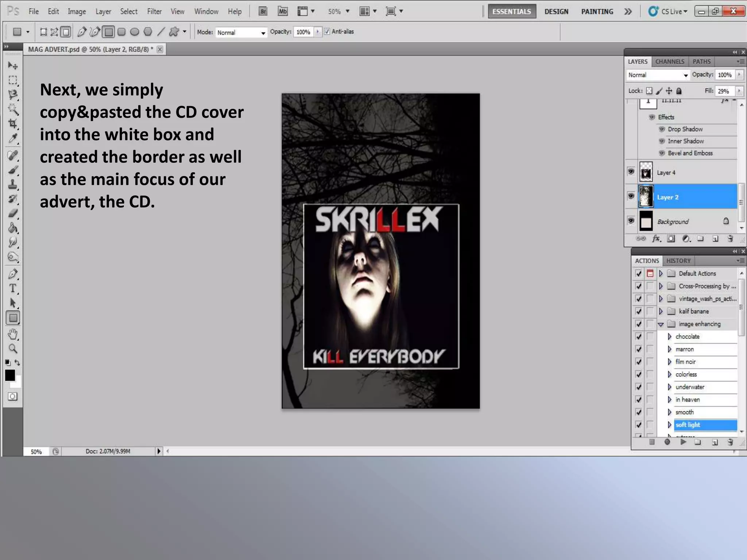Switch to the Channels tab
Screen dimensions: 747x560
point(670,62)
